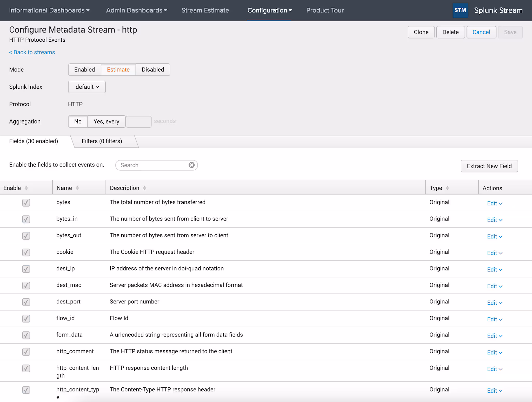This screenshot has height=402, width=532.
Task: Clone this metadata stream
Action: pos(421,32)
